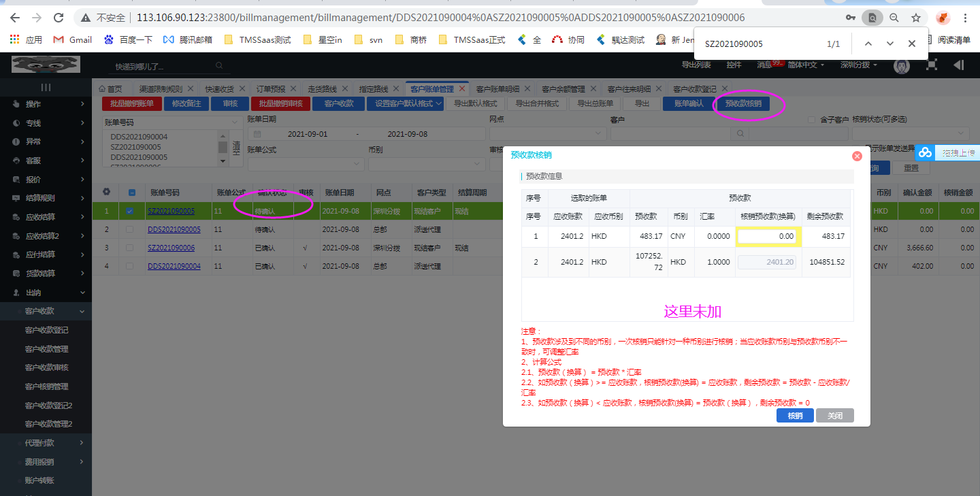Image resolution: width=980 pixels, height=496 pixels.
Task: Toggle the header select-all checkbox
Action: [132, 193]
